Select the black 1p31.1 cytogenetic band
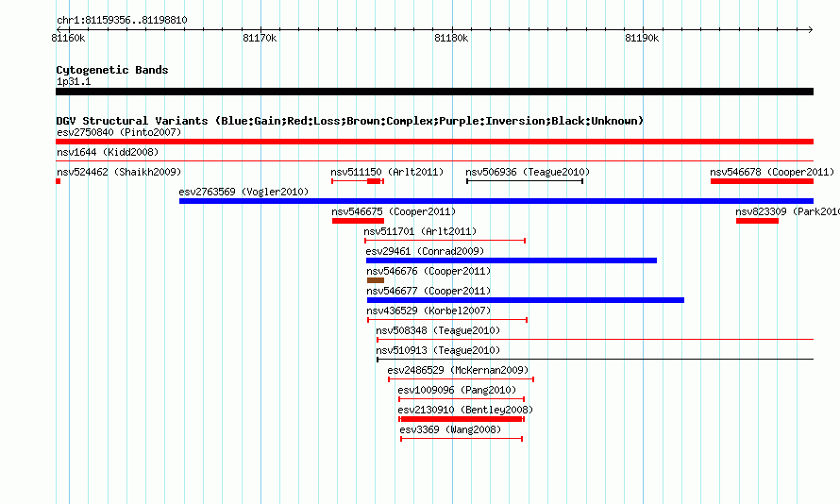Viewport: 840px width, 504px height. point(434,92)
